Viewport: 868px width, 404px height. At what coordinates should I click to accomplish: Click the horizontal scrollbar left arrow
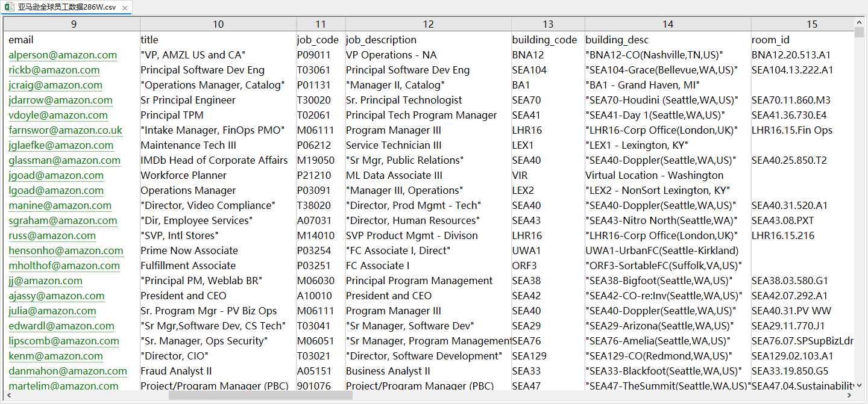[8, 396]
